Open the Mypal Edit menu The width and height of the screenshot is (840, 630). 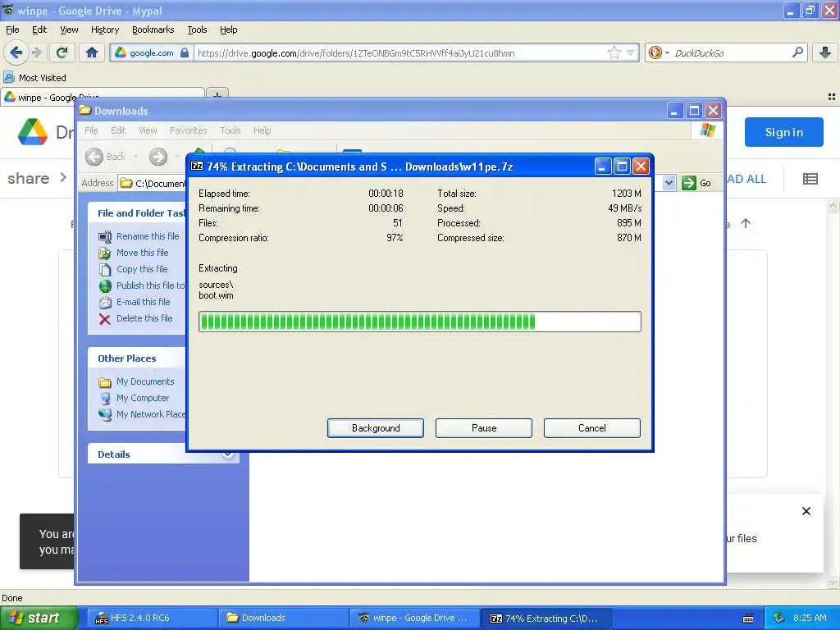tap(39, 30)
